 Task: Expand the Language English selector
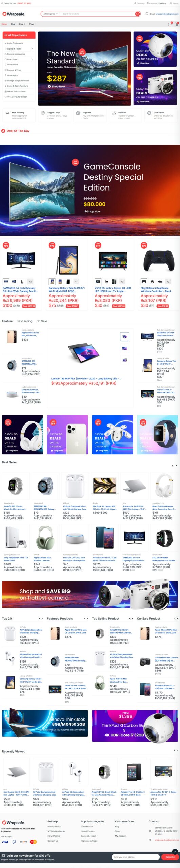point(162,3)
